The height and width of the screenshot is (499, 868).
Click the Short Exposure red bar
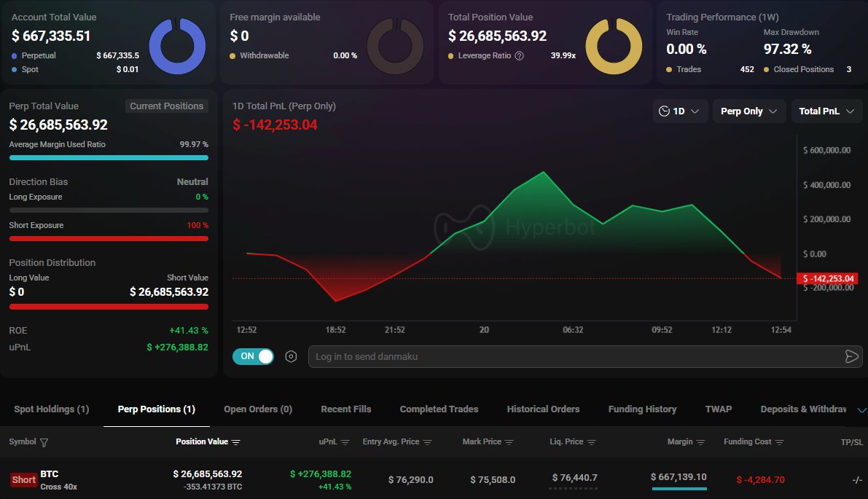pos(109,238)
